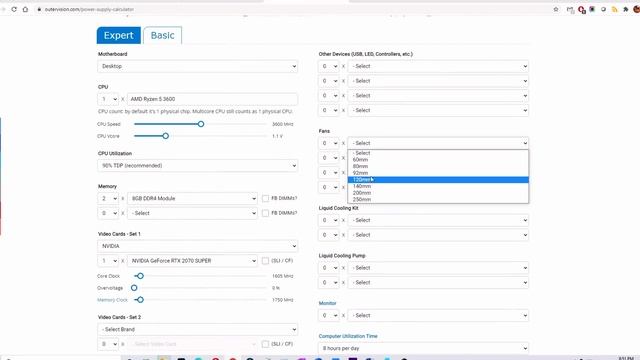The height and width of the screenshot is (360, 640).
Task: Choose highlighted 120mm fan size option
Action: [x=438, y=180]
